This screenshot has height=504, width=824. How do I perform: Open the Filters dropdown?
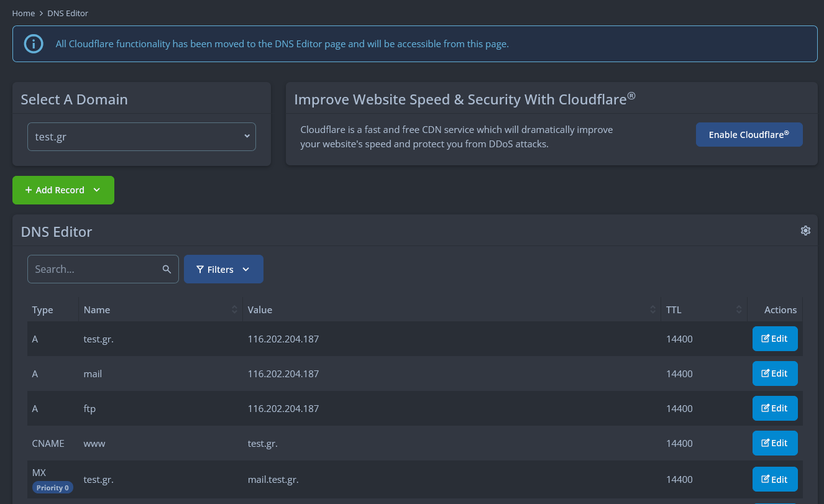click(x=223, y=269)
